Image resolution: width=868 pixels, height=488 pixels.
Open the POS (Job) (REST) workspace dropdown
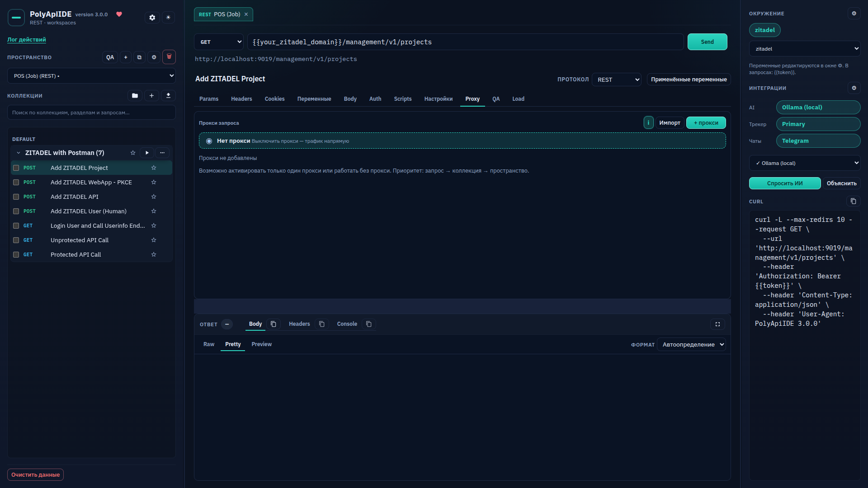pos(91,76)
